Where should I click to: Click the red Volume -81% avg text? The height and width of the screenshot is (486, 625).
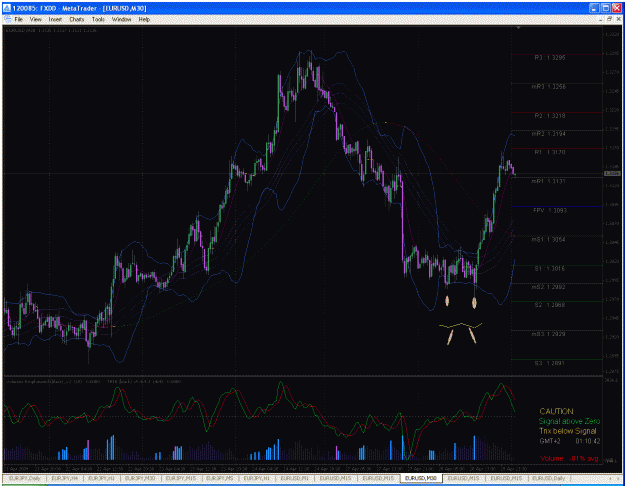[x=570, y=458]
